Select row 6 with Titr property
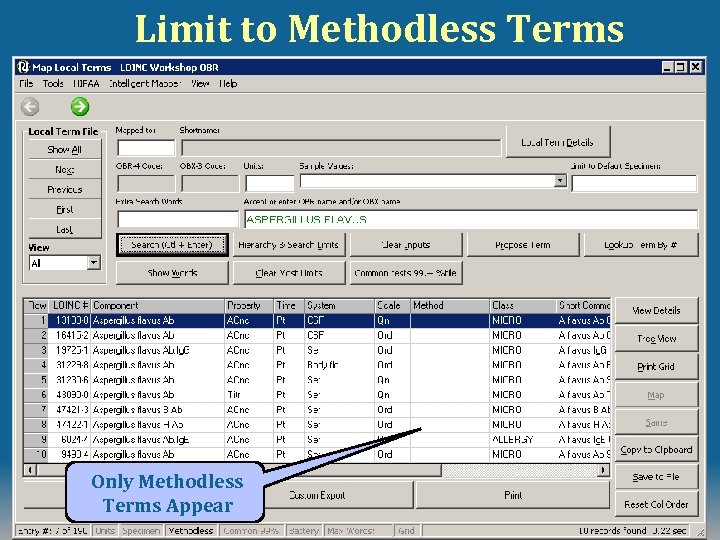 (317, 395)
